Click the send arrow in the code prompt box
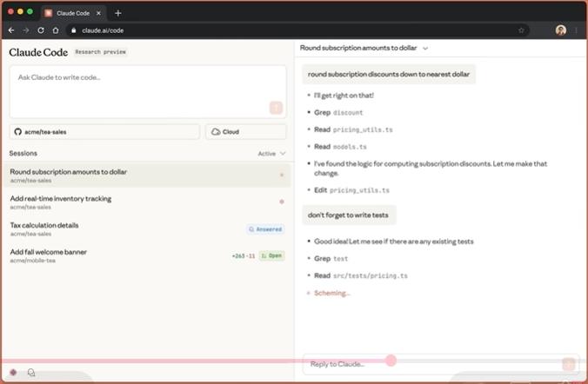Screen dimensions: 588x384 pos(276,108)
